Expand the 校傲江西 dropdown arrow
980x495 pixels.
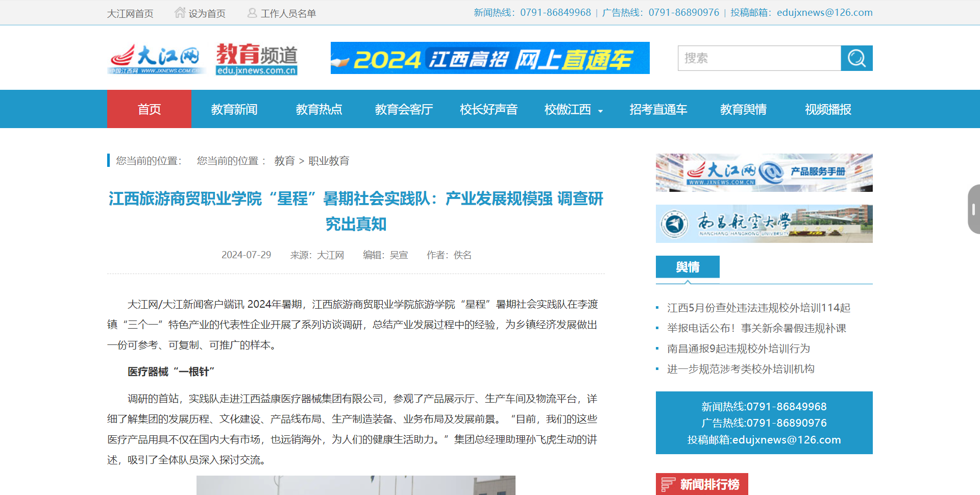[600, 111]
